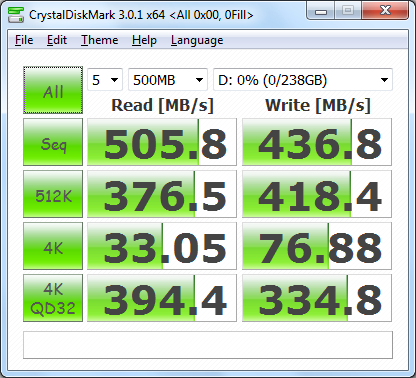Start the 4K benchmark test
The width and height of the screenshot is (416, 378).
[53, 246]
